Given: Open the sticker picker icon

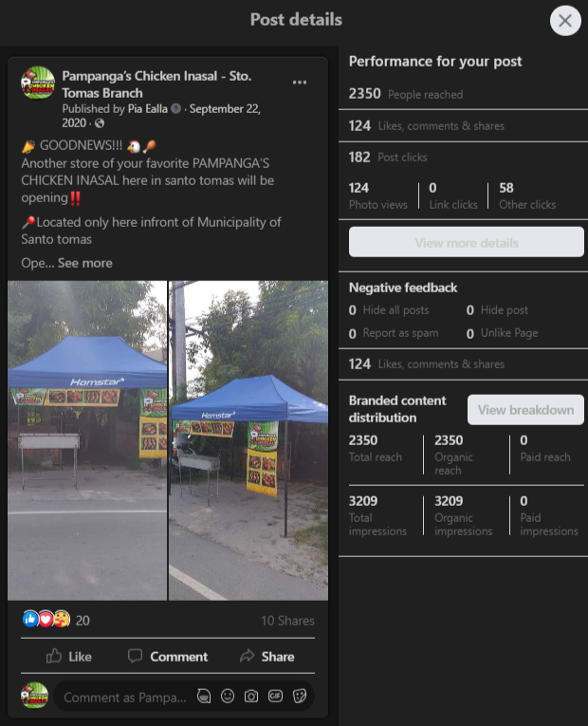Looking at the screenshot, I should pos(300,696).
